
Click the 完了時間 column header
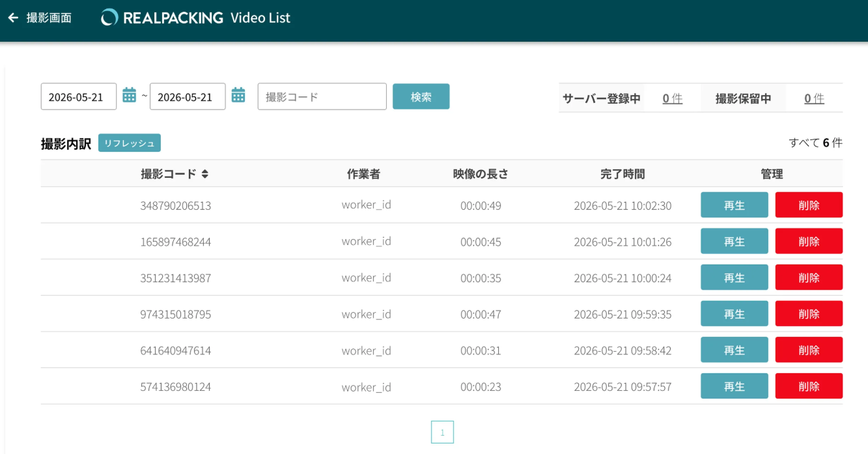tap(623, 174)
